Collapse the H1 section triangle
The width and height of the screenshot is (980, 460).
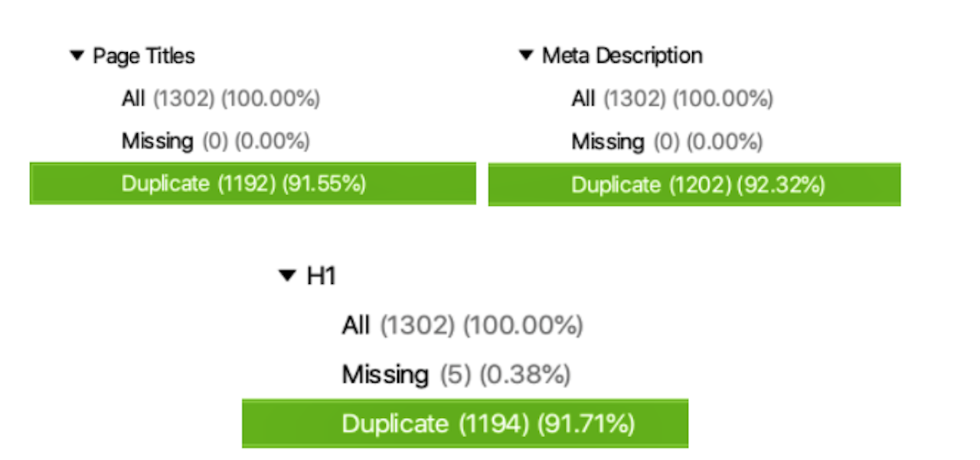[x=287, y=276]
